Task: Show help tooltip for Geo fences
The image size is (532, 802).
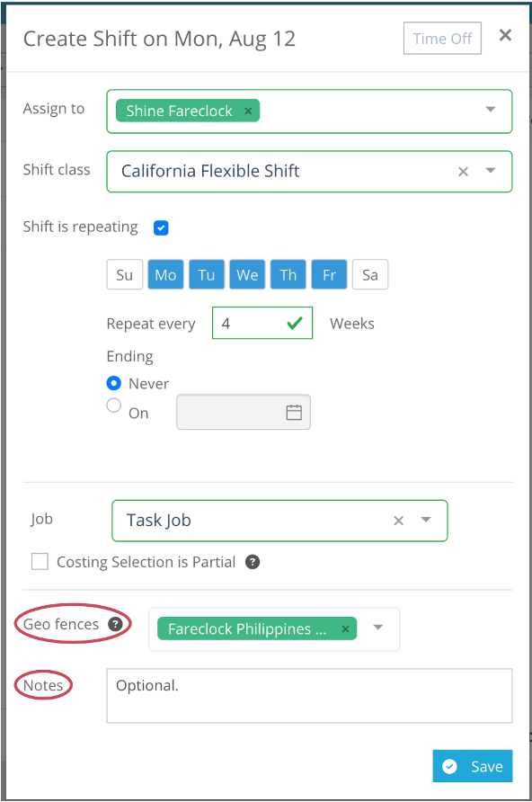Action: coord(116,624)
